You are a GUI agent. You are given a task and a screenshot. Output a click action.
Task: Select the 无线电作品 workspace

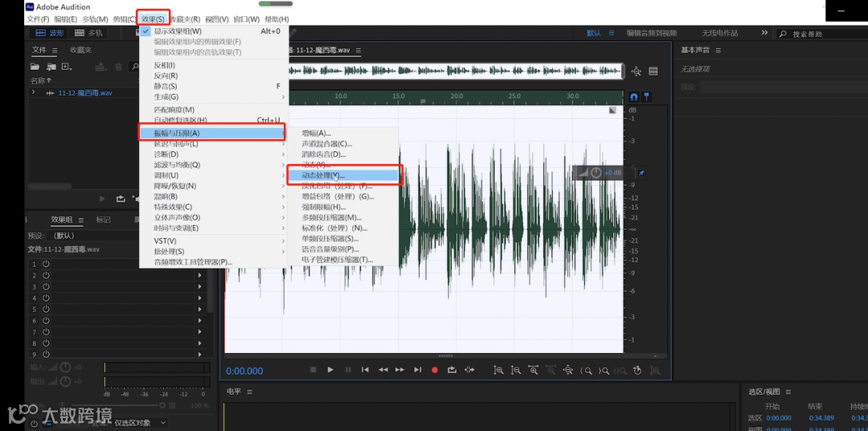click(x=720, y=33)
